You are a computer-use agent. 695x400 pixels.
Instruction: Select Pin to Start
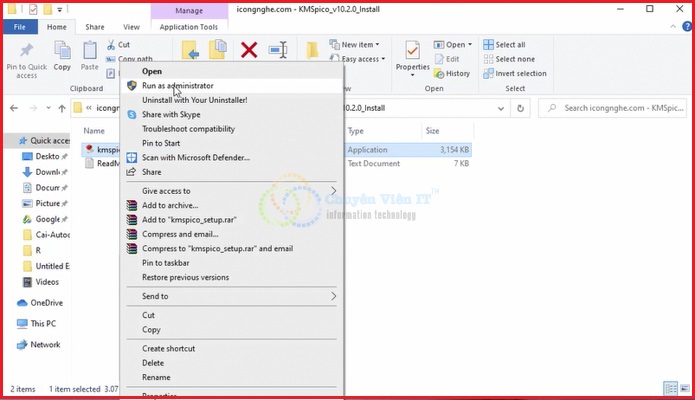coord(231,143)
